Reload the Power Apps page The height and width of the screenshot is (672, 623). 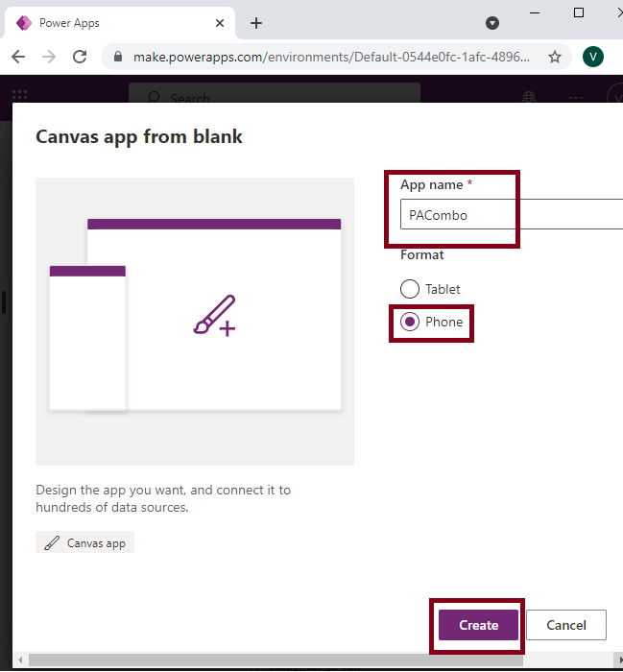(80, 57)
